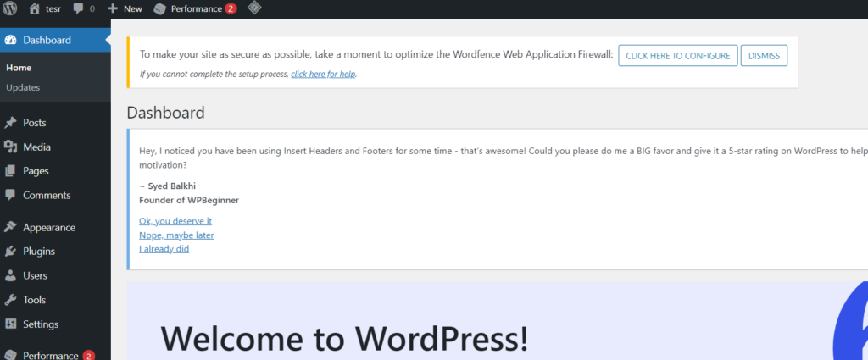868x360 pixels.
Task: Click the Media library icon
Action: (x=10, y=147)
